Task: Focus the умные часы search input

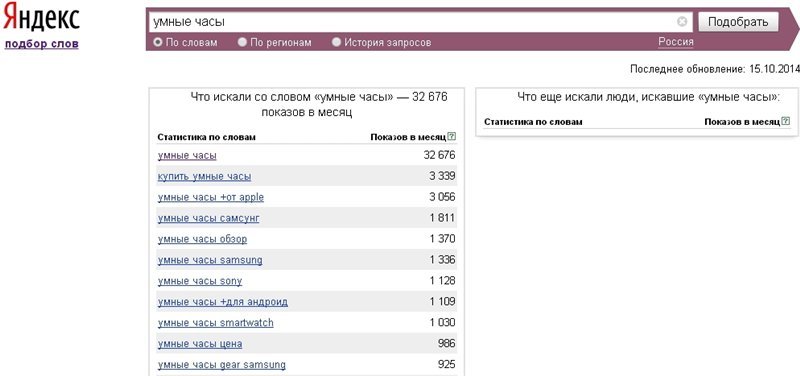Action: (x=413, y=22)
